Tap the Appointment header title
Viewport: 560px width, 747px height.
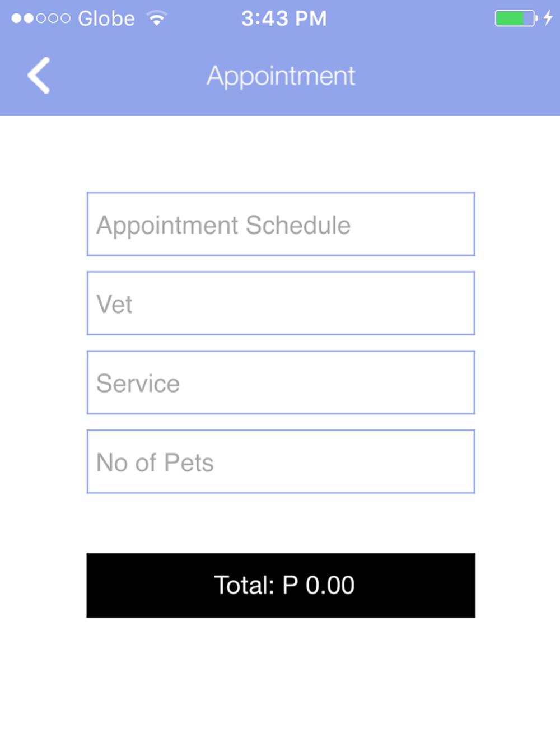tap(281, 76)
